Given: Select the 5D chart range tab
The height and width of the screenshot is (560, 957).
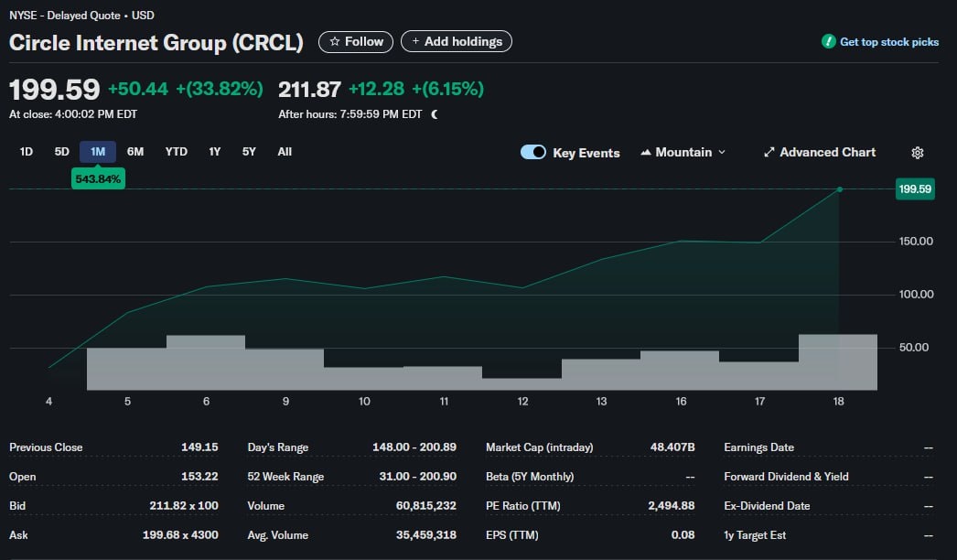Looking at the screenshot, I should coord(61,152).
